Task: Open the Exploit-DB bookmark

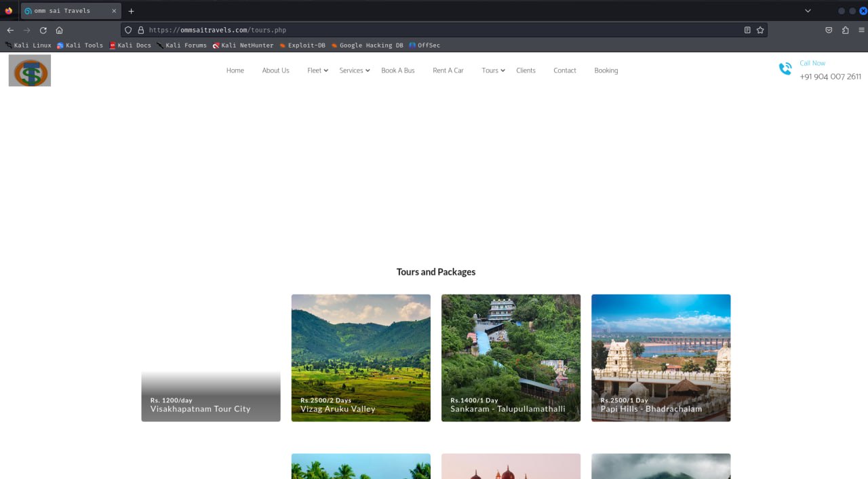Action: [302, 45]
